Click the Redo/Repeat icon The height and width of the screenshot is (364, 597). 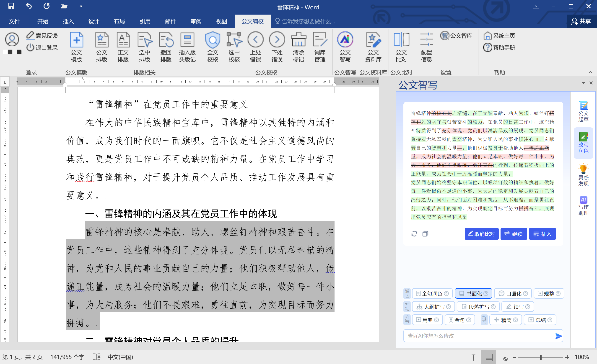47,6
